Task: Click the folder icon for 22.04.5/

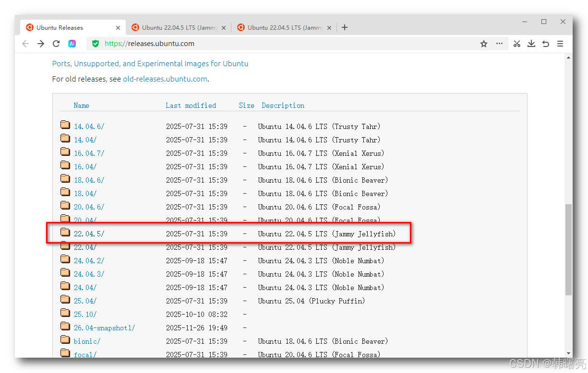Action: [x=65, y=233]
